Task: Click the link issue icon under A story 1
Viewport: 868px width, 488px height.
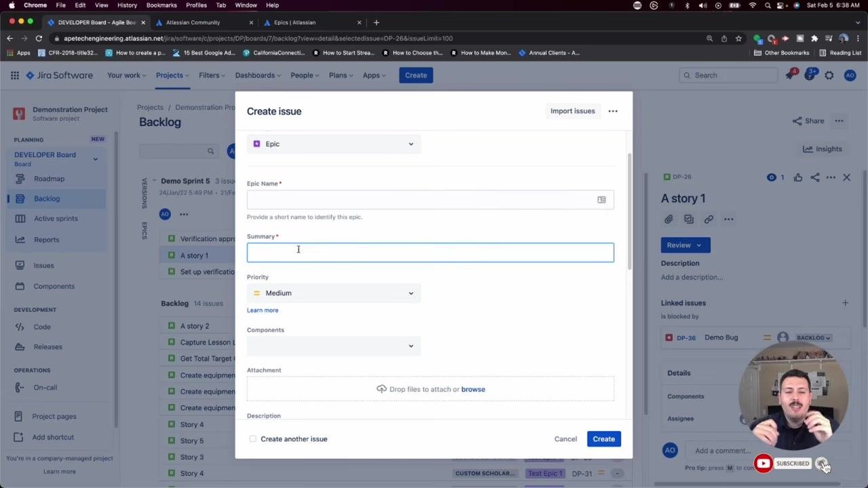Action: [709, 219]
